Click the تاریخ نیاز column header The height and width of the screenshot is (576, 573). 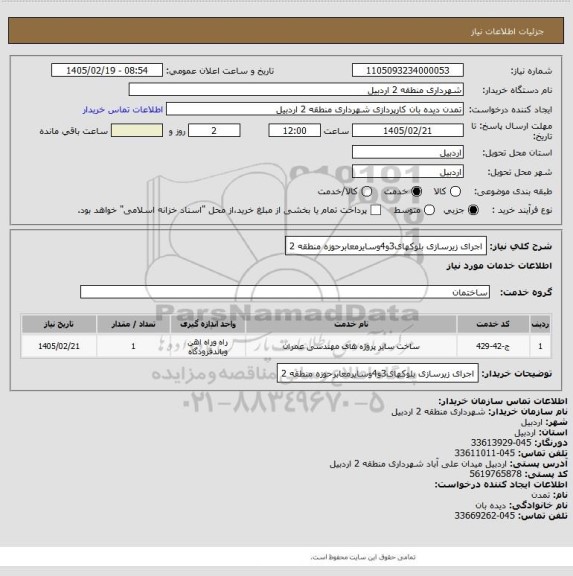pyautogui.click(x=59, y=324)
